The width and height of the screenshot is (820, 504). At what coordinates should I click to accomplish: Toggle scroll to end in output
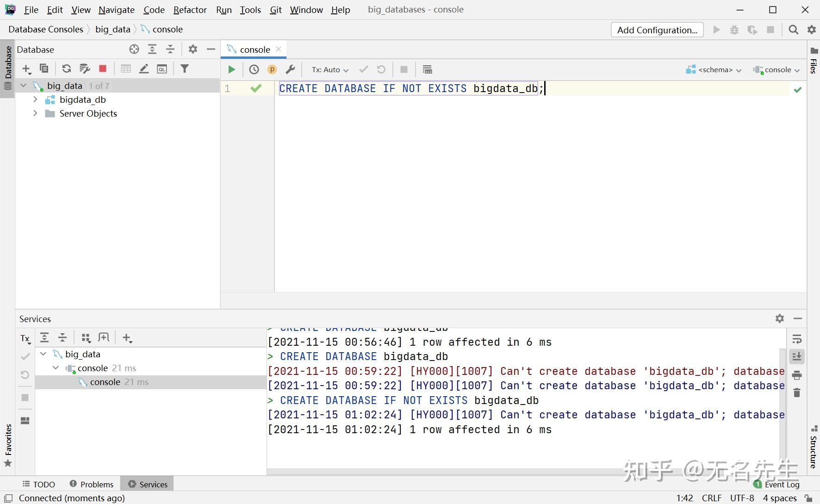coord(796,357)
